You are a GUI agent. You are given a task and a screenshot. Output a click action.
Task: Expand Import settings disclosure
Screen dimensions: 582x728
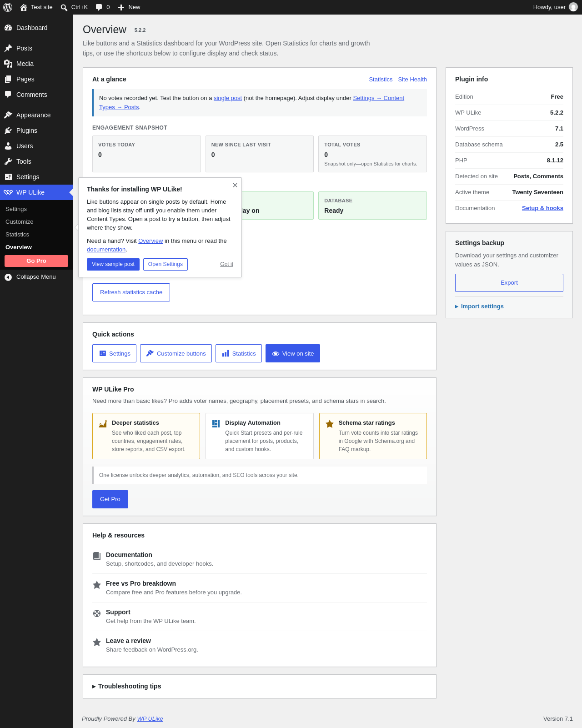(x=479, y=306)
